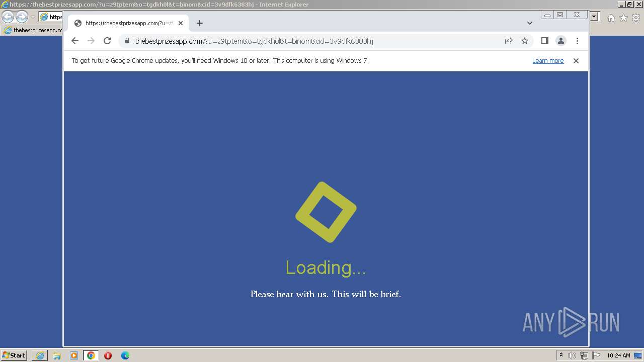Open Microsoft Edge from taskbar

[x=125, y=355]
